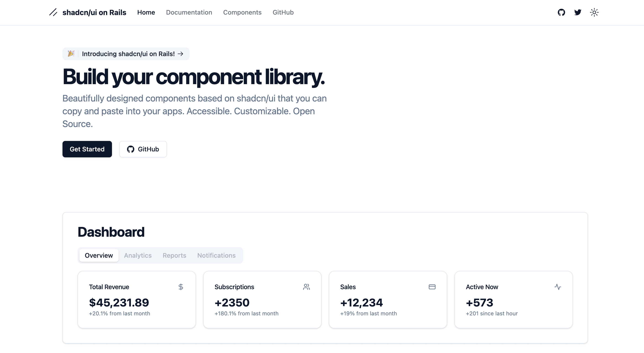Click the Beautifully designed components description paragraph

pos(195,111)
